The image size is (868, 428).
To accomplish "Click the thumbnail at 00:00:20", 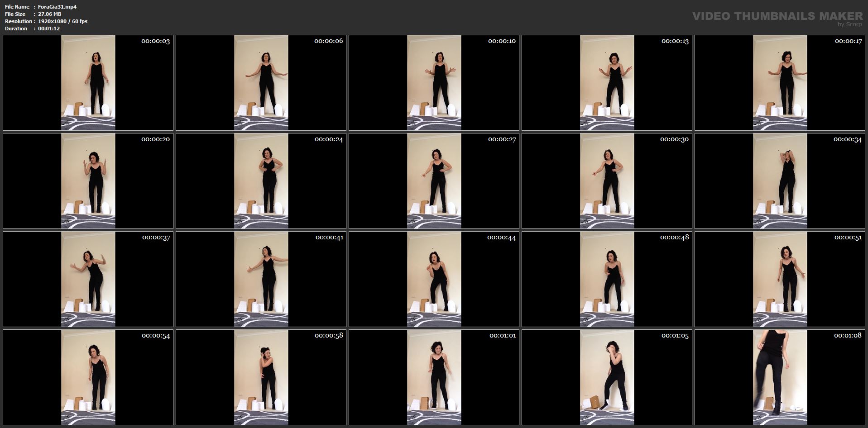I will tap(88, 181).
